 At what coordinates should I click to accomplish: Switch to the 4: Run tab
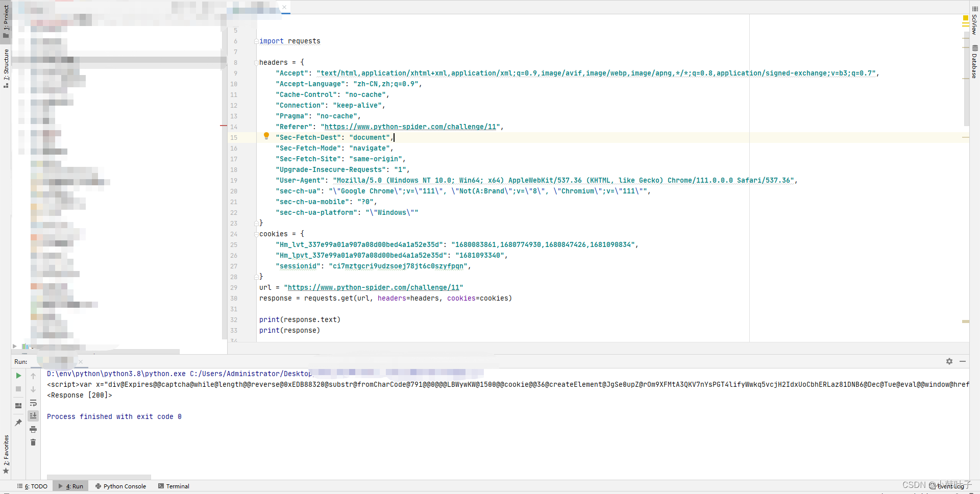click(x=71, y=486)
